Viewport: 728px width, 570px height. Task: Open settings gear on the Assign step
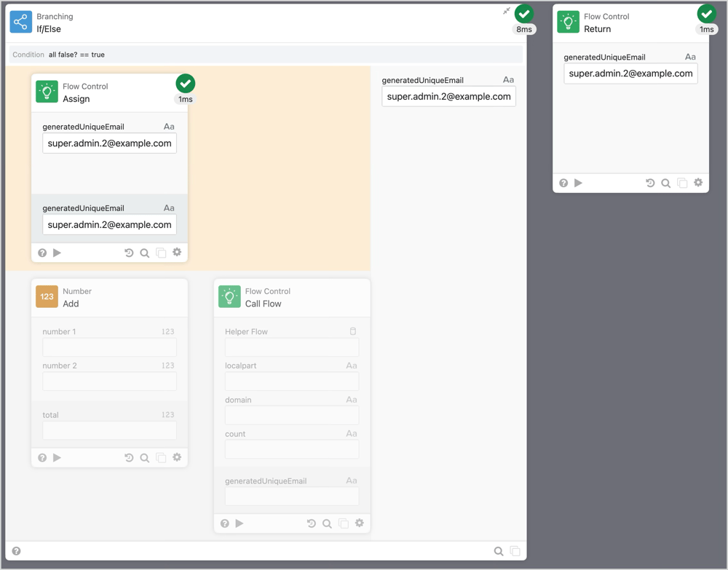coord(177,252)
